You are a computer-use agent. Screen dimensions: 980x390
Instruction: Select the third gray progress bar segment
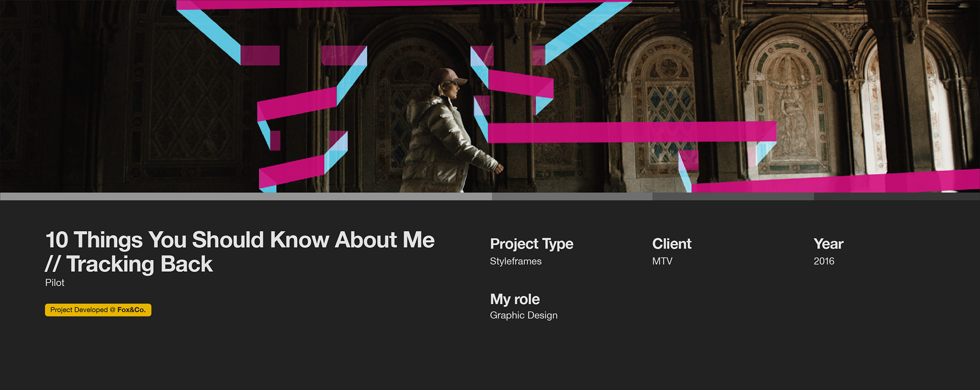tap(733, 196)
